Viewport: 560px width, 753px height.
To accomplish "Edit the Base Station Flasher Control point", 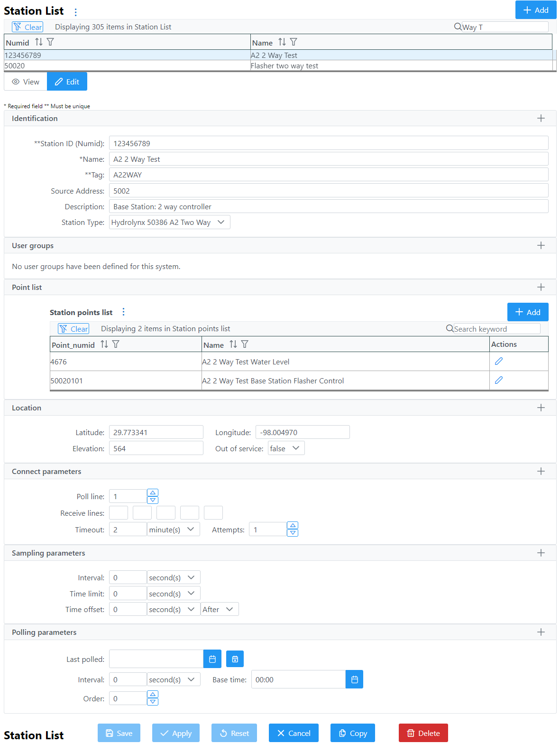I will (x=498, y=381).
